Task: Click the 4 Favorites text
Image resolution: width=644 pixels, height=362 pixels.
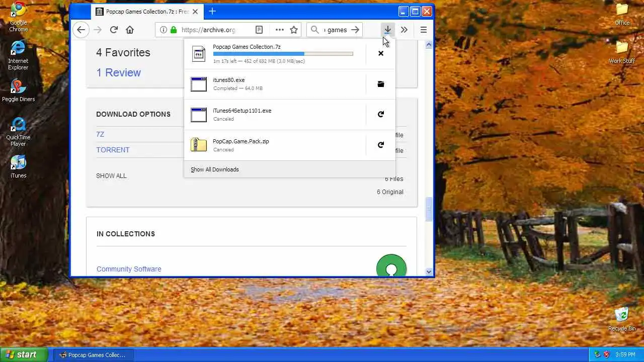Action: (123, 52)
